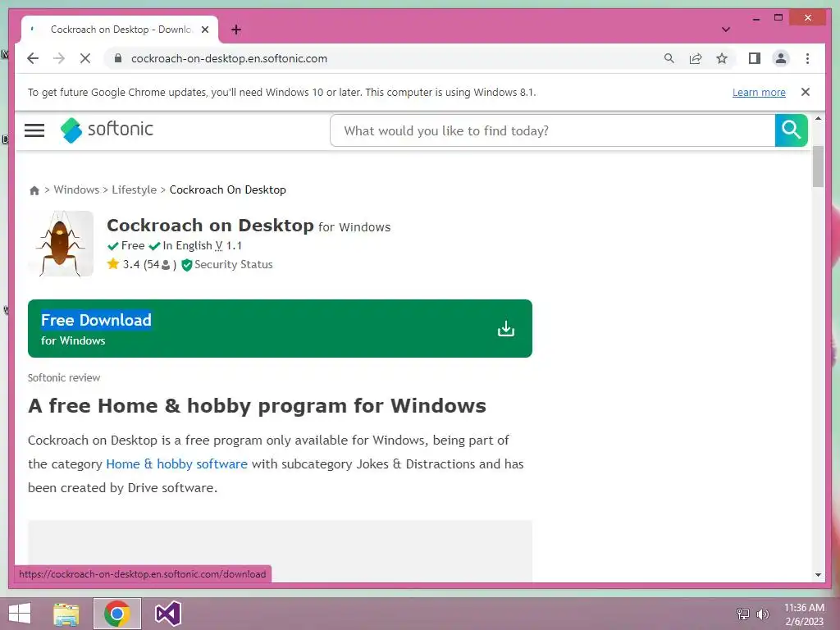
Task: Click the heading 'A free Home & hobby program for Windows'
Action: [257, 406]
